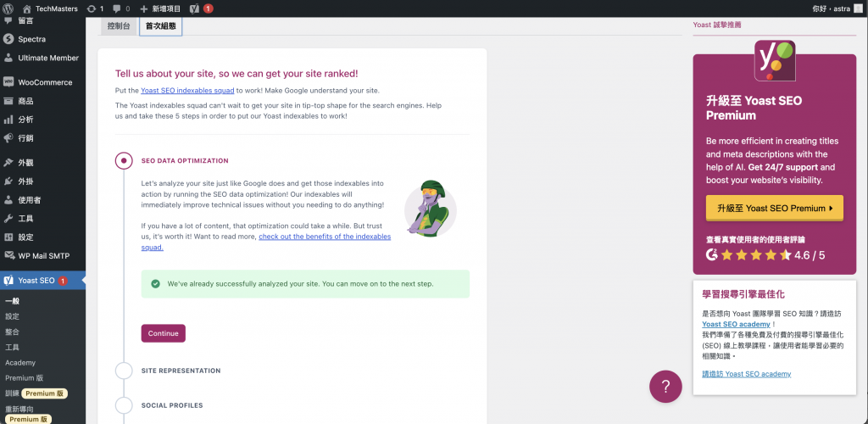Viewport: 868px width, 424px height.
Task: Click the star rating 4.6 / 5
Action: [x=773, y=255]
